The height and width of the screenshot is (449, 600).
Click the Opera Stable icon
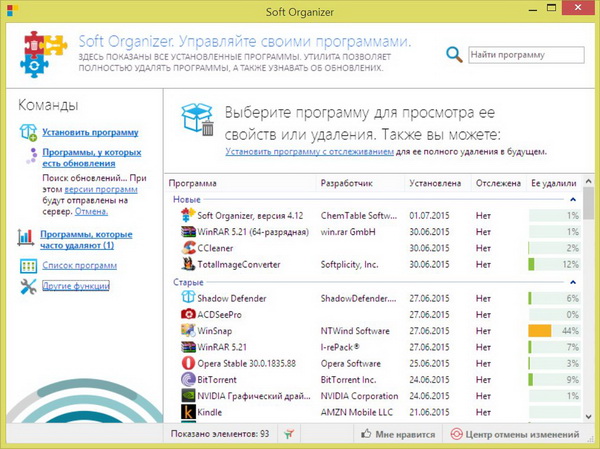click(187, 363)
